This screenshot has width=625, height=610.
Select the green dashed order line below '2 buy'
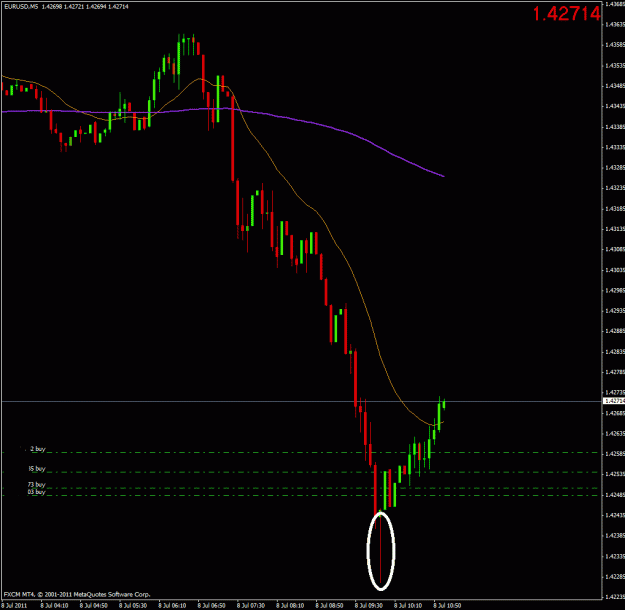click(x=302, y=453)
